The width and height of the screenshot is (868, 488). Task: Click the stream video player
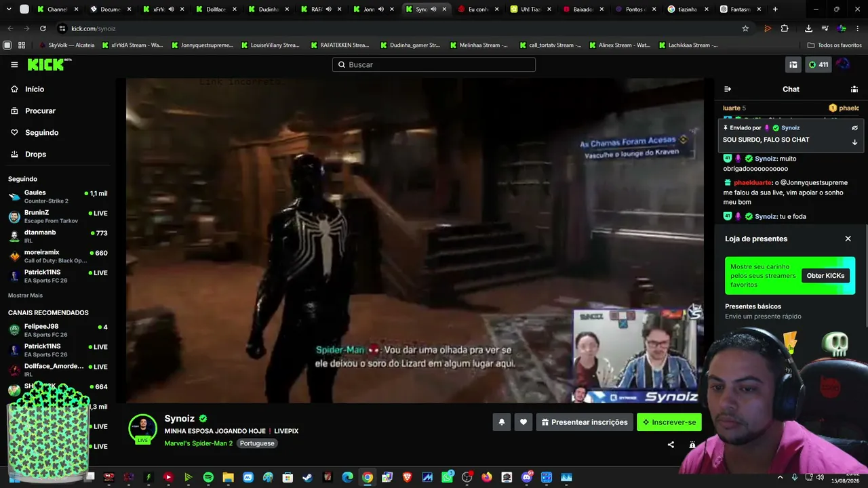pyautogui.click(x=415, y=241)
